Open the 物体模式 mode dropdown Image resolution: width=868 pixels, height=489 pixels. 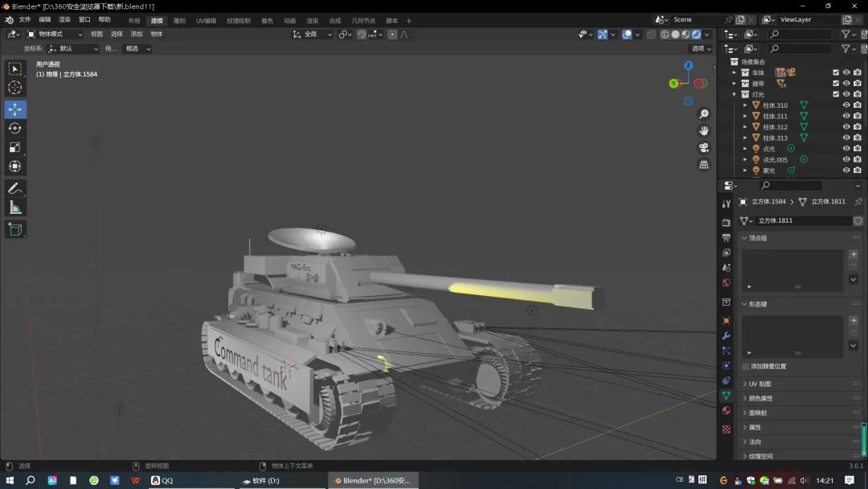(x=55, y=35)
